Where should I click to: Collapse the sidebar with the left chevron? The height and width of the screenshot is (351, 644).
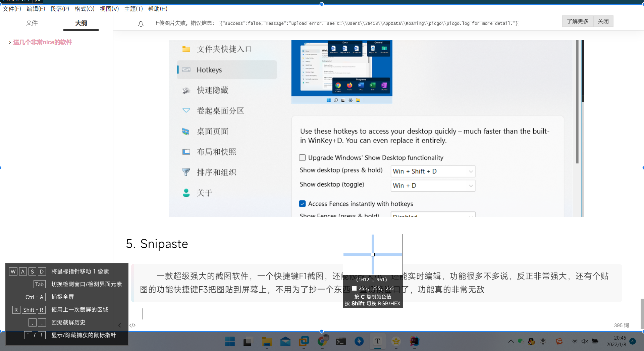[x=120, y=325]
